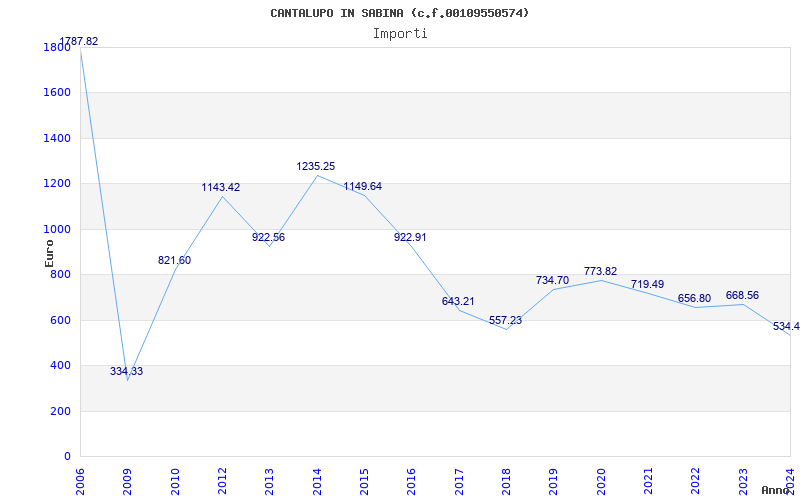Screen dimensions: 800x500
Task: Select the 719.49 value label
Action: click(648, 285)
